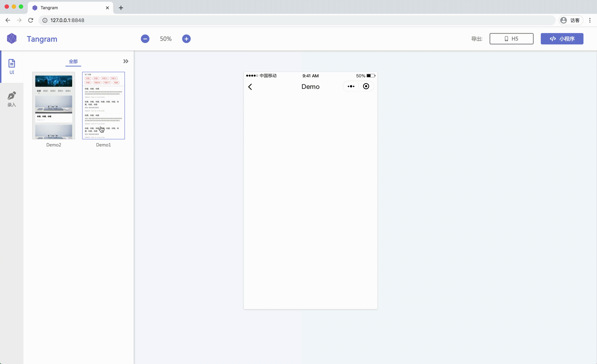
Task: Select the Demo2 template thumbnail
Action: coord(54,106)
